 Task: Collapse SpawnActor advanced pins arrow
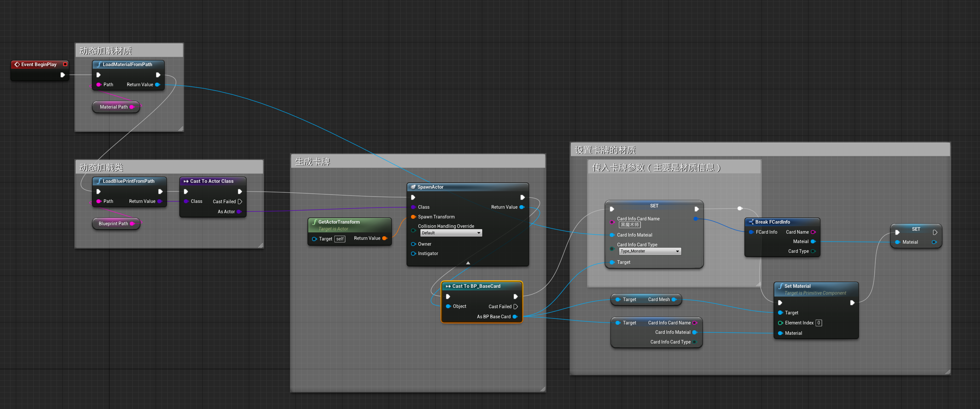click(468, 263)
